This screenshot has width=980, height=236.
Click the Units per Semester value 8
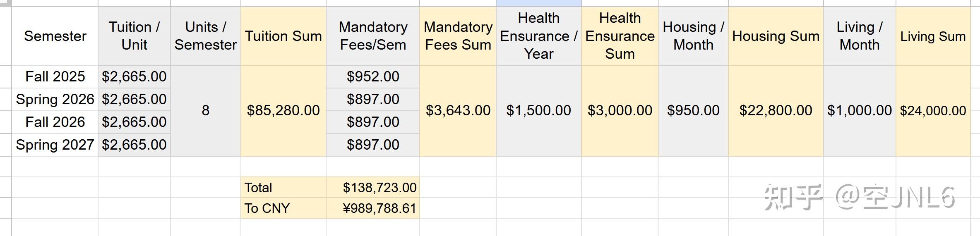(x=205, y=110)
